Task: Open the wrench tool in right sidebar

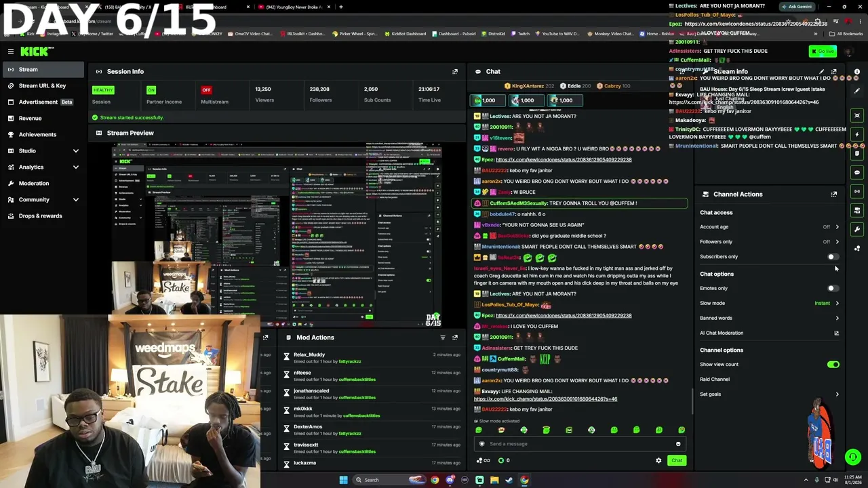Action: [x=857, y=229]
